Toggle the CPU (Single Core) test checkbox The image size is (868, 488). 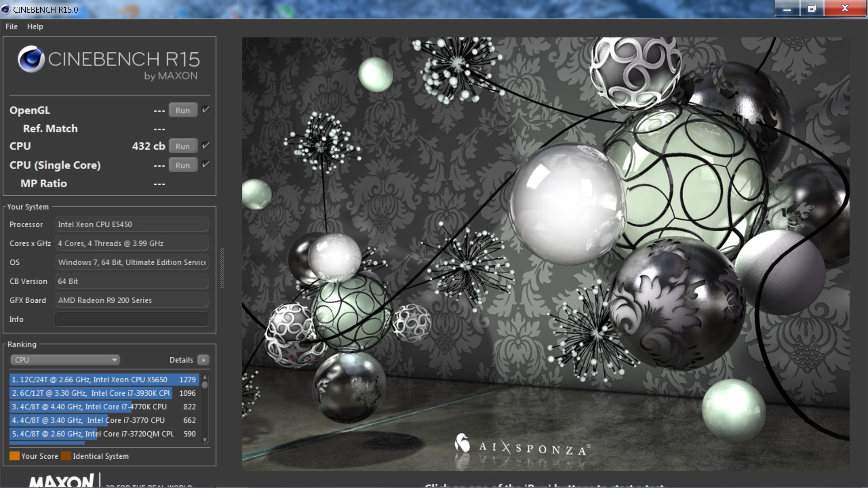(x=206, y=164)
